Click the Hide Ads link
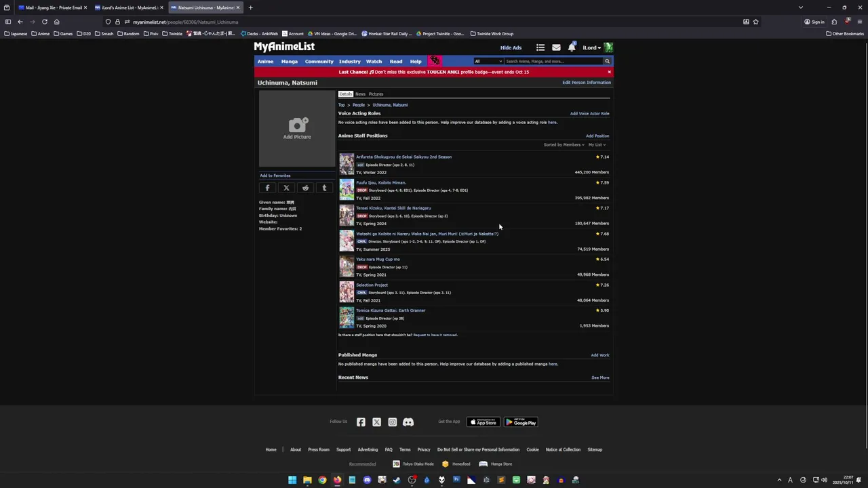868x488 pixels. point(511,47)
